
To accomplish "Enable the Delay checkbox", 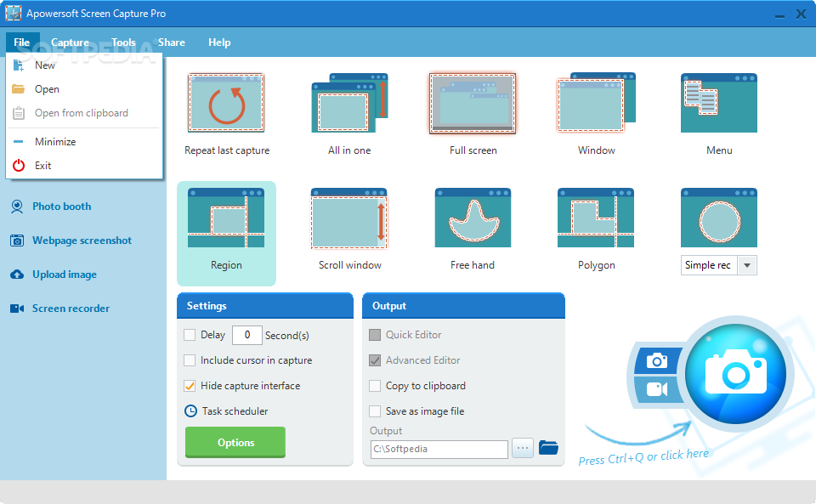I will (190, 334).
